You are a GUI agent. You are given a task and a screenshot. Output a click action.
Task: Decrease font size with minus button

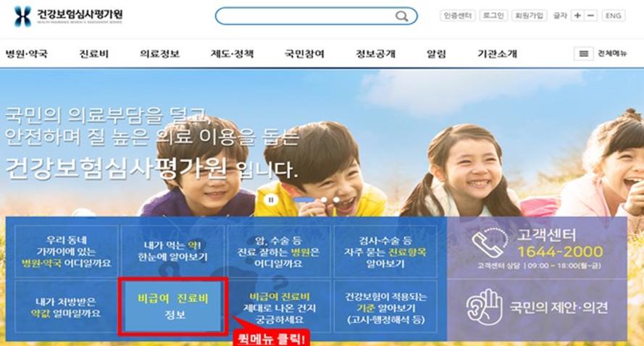click(590, 16)
